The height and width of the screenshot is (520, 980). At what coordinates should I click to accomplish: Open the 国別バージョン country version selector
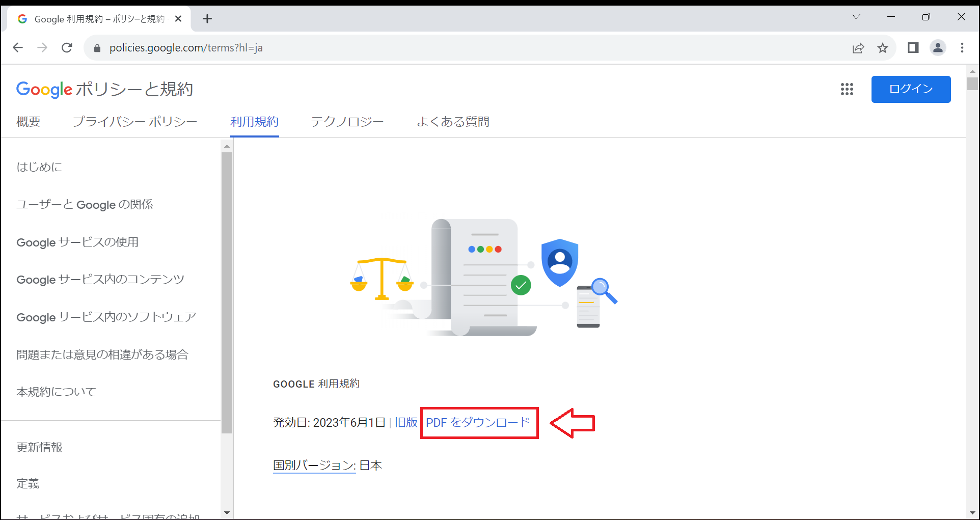(x=314, y=464)
